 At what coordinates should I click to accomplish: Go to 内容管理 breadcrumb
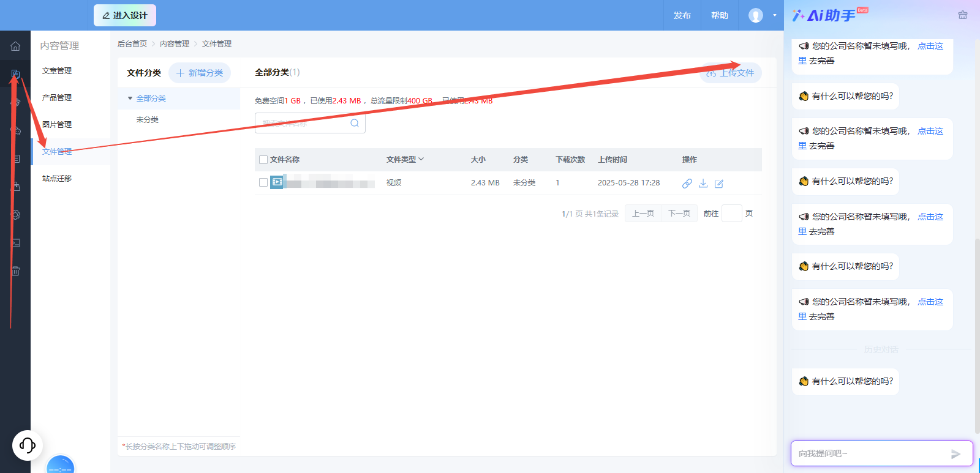[x=175, y=44]
